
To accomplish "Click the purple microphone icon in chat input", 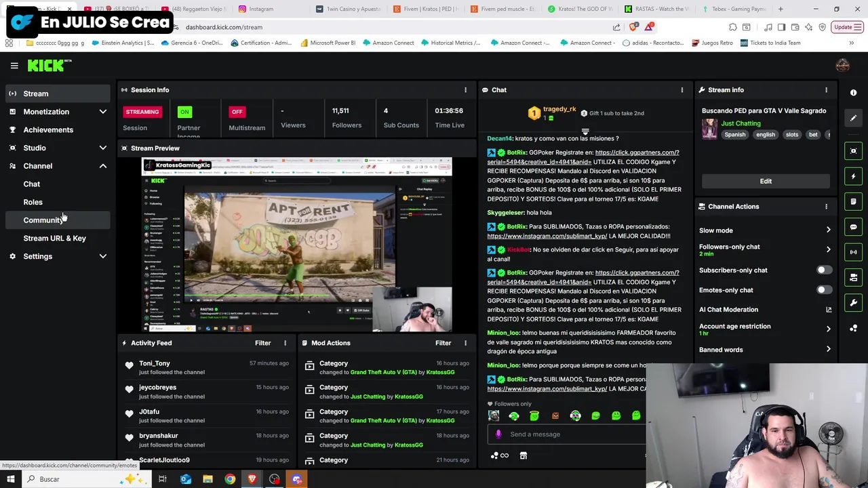I will coord(498,434).
